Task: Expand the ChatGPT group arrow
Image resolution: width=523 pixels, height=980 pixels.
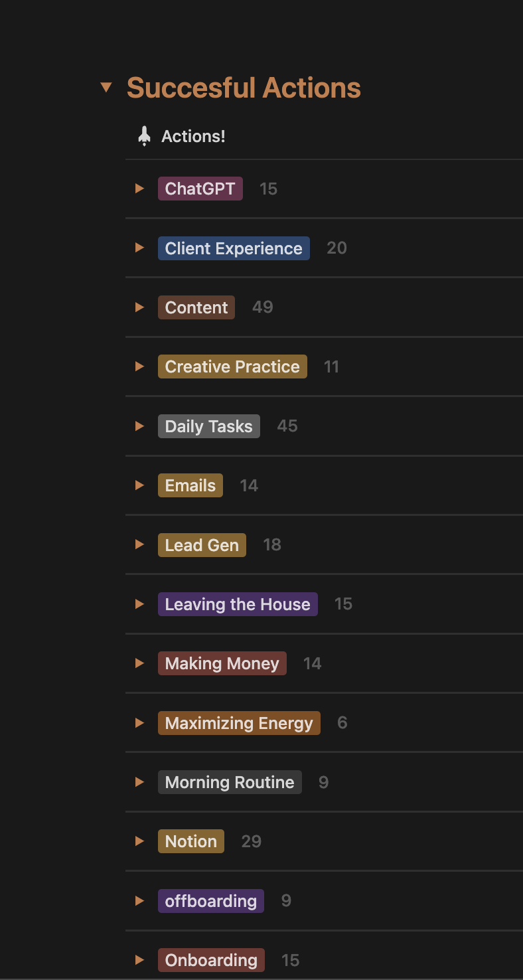Action: tap(139, 189)
